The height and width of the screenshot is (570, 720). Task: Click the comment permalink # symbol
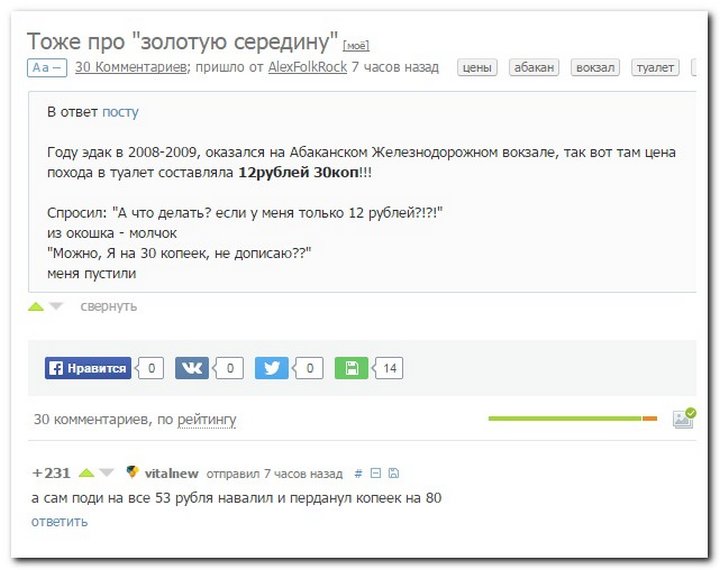pyautogui.click(x=358, y=474)
